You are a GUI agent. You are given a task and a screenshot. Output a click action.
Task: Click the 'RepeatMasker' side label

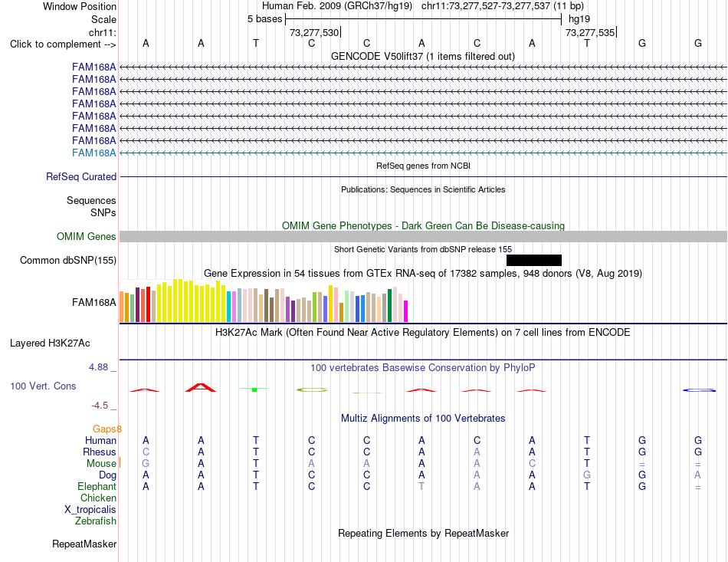point(84,544)
